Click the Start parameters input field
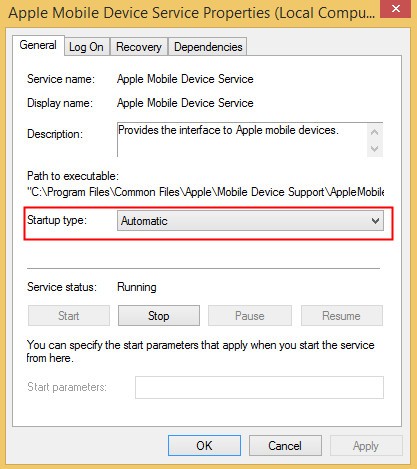This screenshot has height=469, width=417. coord(259,387)
